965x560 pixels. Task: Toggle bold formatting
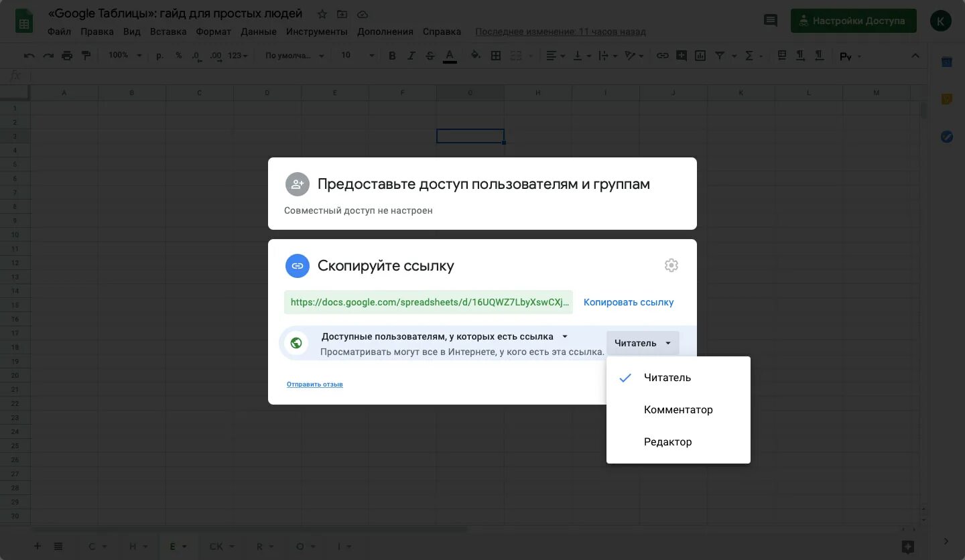coord(393,56)
